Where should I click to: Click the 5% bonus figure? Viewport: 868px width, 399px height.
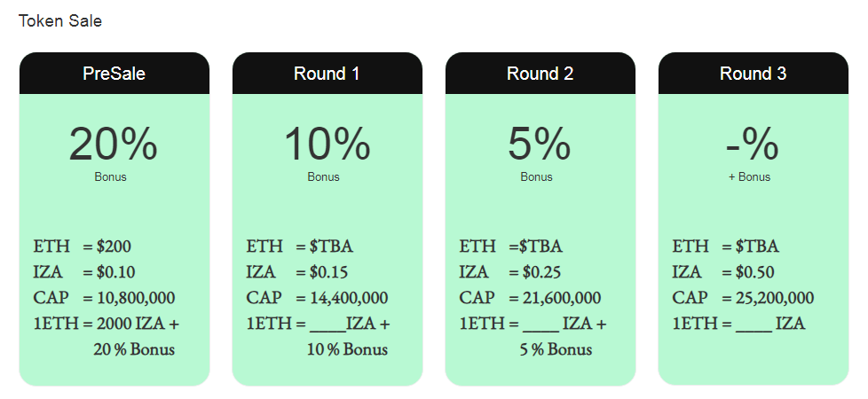[539, 145]
